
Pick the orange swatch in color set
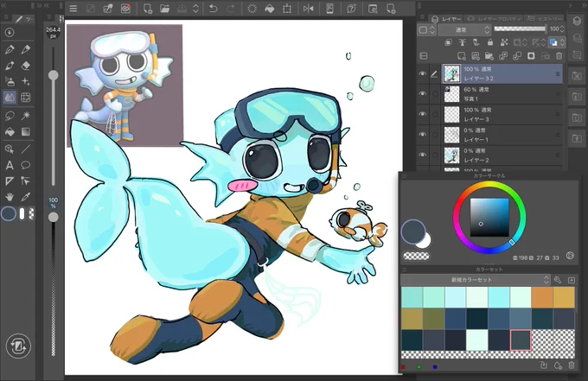[542, 297]
